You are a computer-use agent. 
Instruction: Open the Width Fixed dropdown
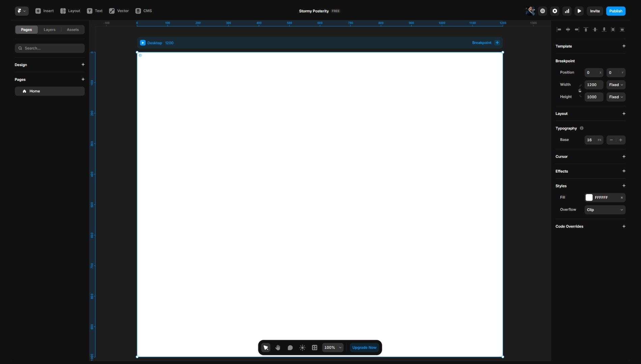coord(616,85)
